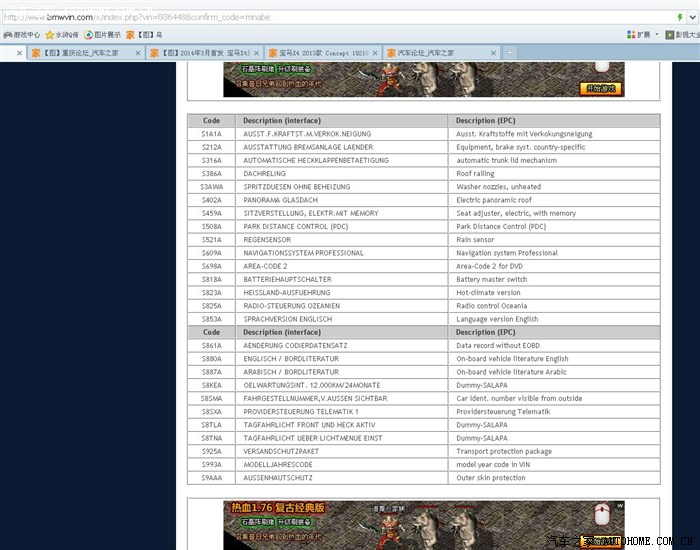Click the S402A Panorama Glasdach row
The width and height of the screenshot is (700, 550).
coord(423,200)
